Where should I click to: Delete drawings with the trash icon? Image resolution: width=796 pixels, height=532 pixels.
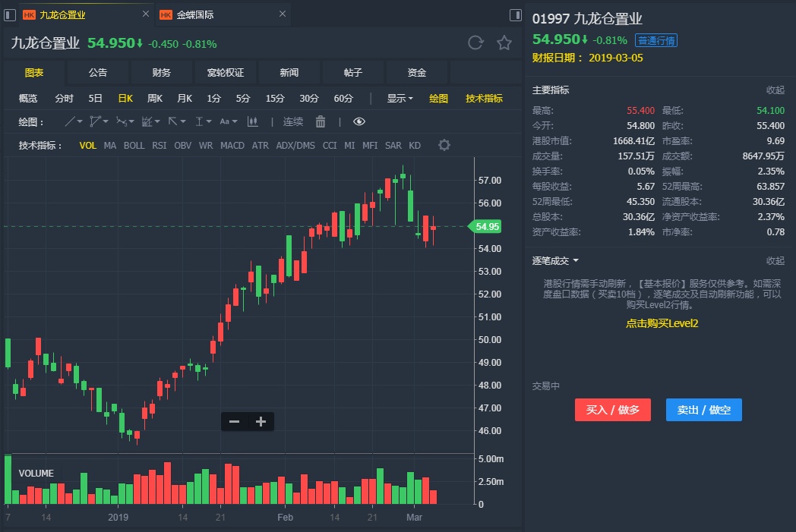tap(321, 121)
